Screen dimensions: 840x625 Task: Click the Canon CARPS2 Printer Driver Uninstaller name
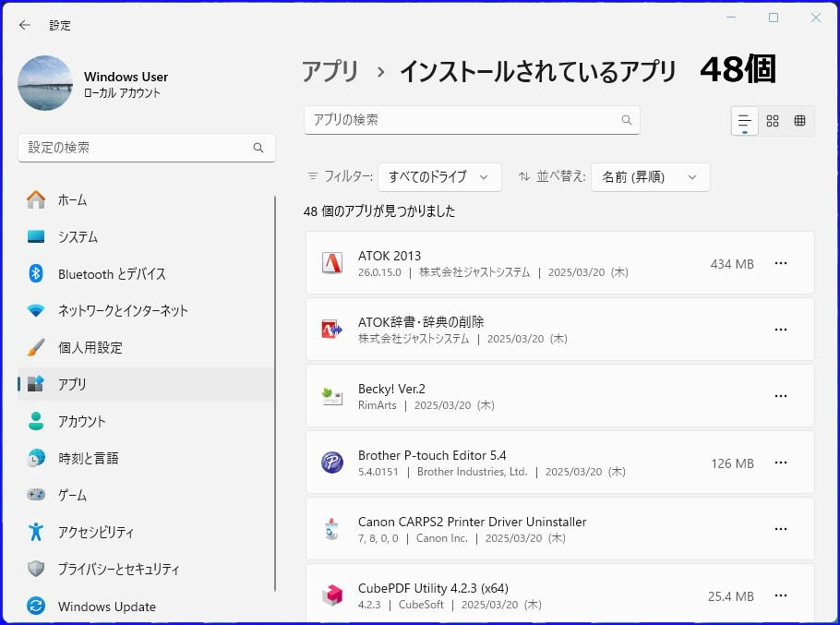click(x=472, y=522)
